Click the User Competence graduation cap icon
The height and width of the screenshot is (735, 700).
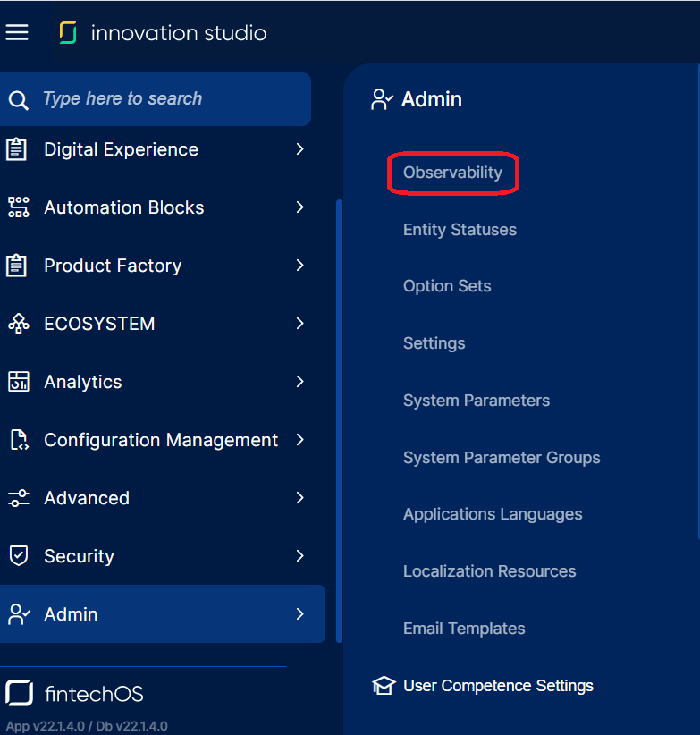coord(384,686)
